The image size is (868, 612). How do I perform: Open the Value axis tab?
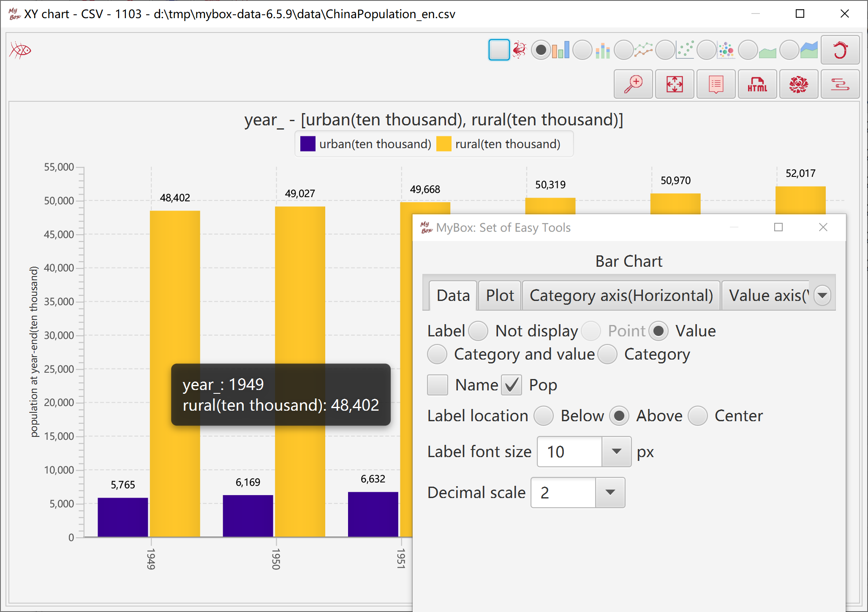tap(766, 295)
